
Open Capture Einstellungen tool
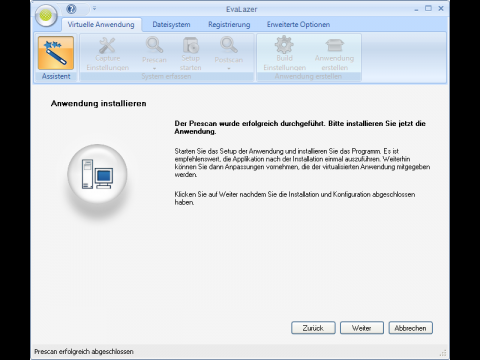click(107, 54)
